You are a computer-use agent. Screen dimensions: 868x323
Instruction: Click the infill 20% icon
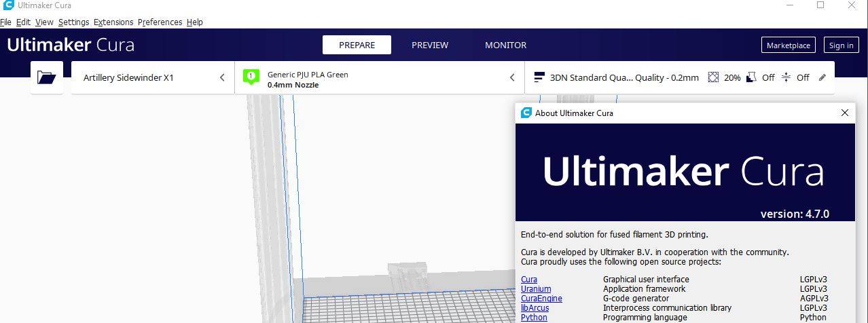[713, 77]
